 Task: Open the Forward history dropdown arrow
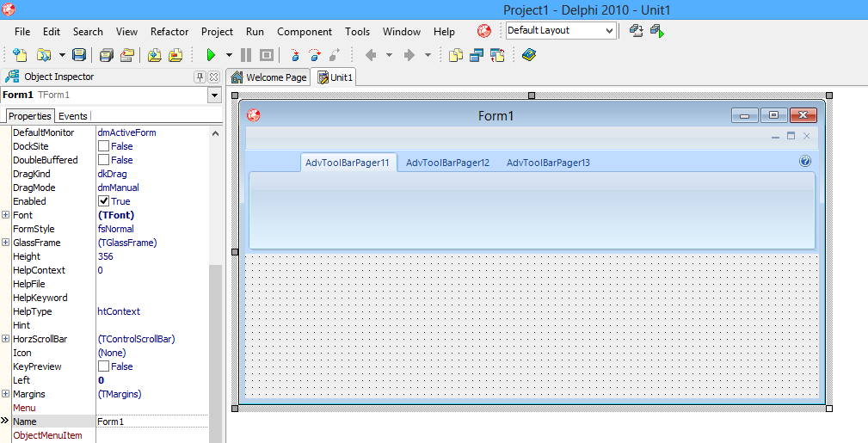428,55
